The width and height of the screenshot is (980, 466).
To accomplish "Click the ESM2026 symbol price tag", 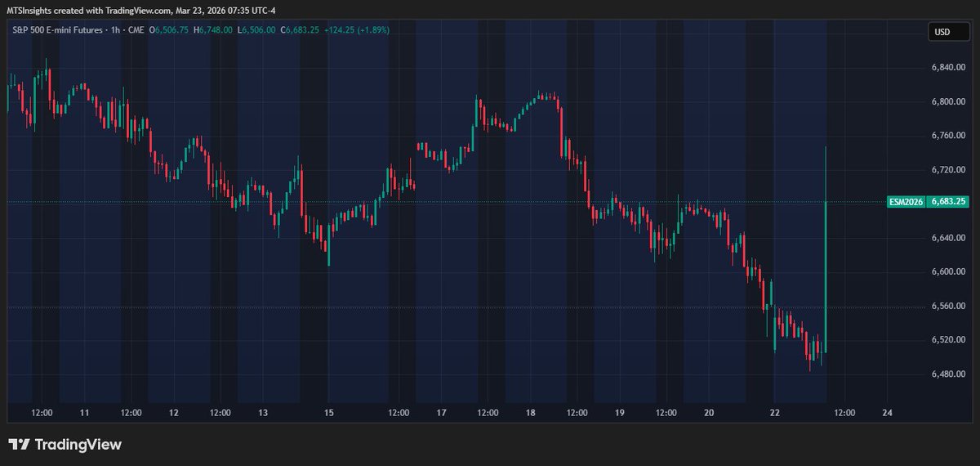I will 906,201.
